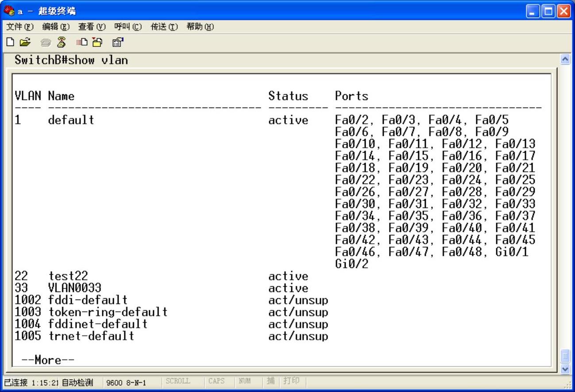Screen dimensions: 575x392
Task: Click the Fa0/2 port entry
Action: pos(351,120)
